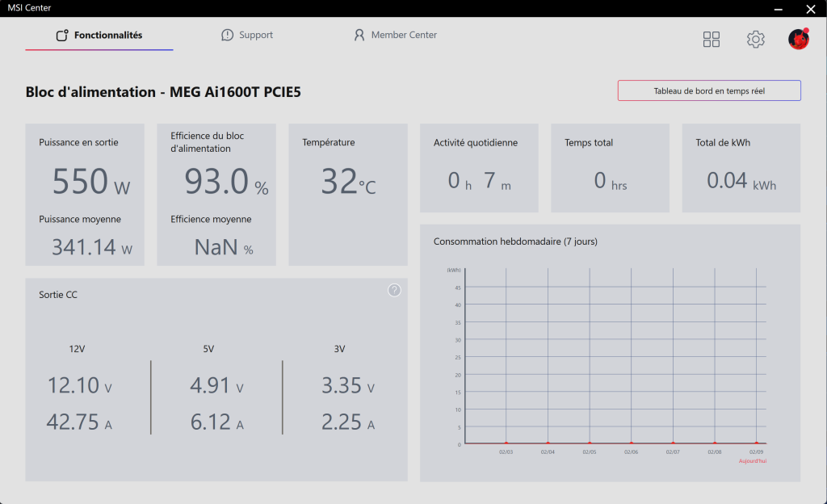Select the 4.91 V reading
Screen dimensions: 827x504
coord(216,385)
